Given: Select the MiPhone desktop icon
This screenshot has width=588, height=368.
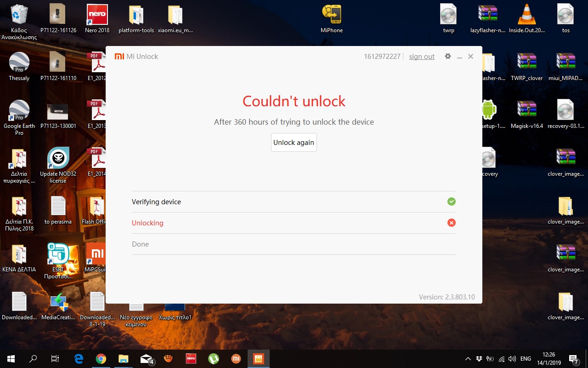Looking at the screenshot, I should (332, 19).
